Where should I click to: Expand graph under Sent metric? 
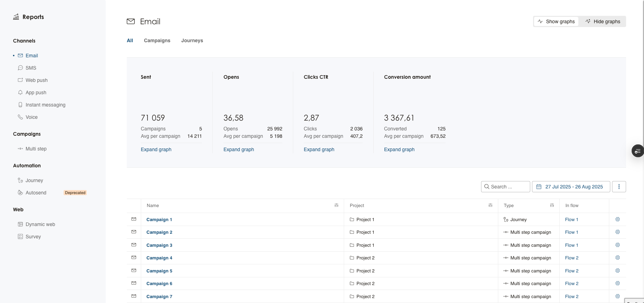156,149
